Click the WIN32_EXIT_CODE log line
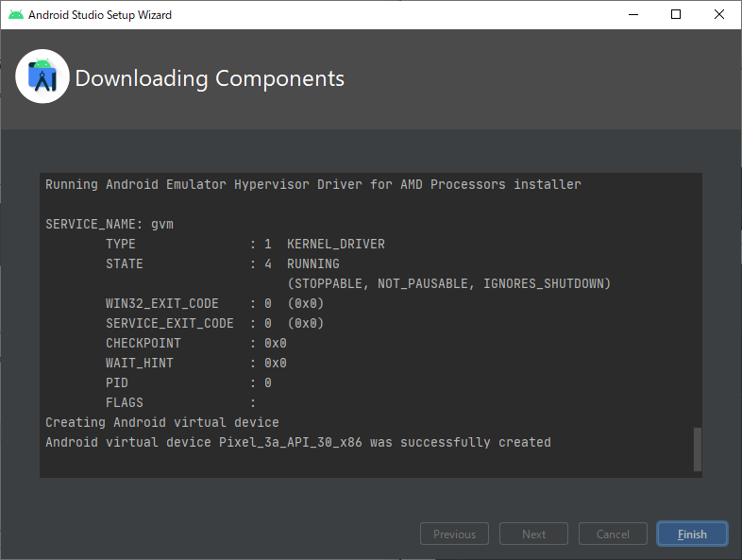Image resolution: width=742 pixels, height=560 pixels. pyautogui.click(x=214, y=303)
